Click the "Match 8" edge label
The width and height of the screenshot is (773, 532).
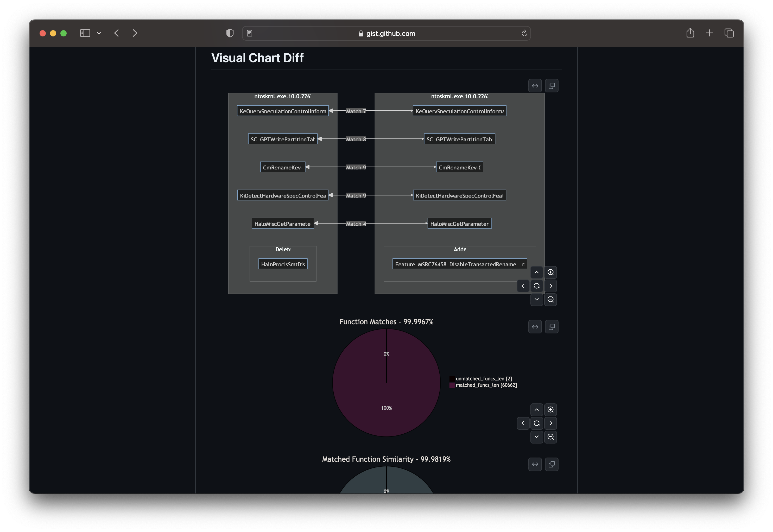tap(356, 139)
